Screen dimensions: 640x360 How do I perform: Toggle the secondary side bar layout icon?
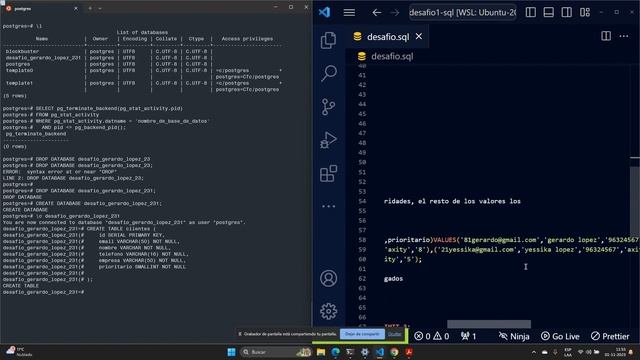coord(567,12)
